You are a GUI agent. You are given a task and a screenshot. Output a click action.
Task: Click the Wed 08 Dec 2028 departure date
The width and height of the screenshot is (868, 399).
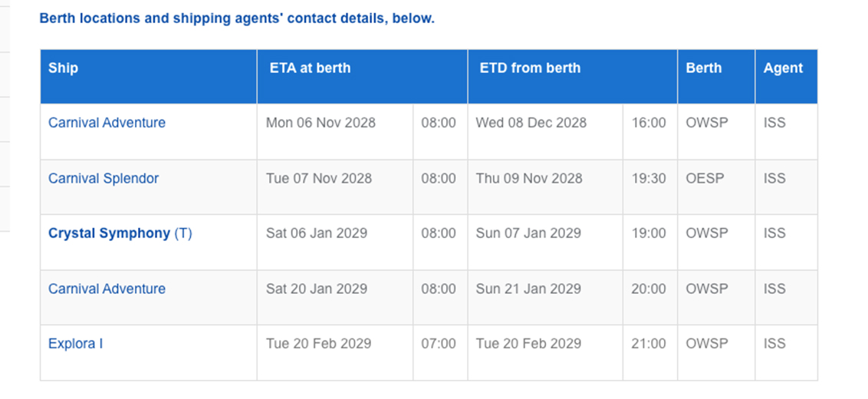point(531,123)
